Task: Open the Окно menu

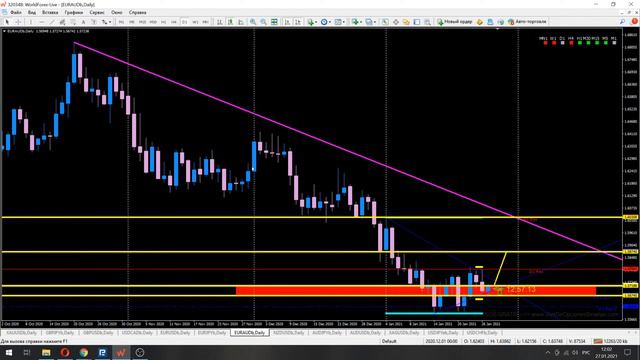Action: pyautogui.click(x=117, y=13)
